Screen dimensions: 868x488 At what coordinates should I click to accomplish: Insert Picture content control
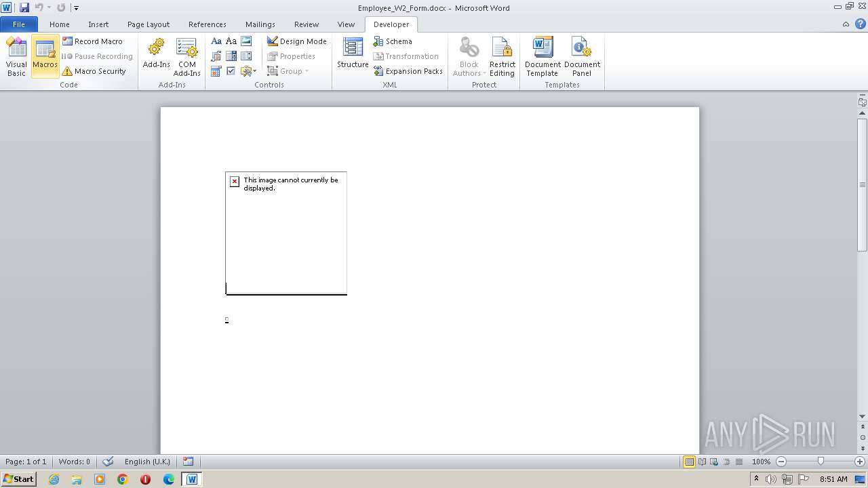pos(246,41)
